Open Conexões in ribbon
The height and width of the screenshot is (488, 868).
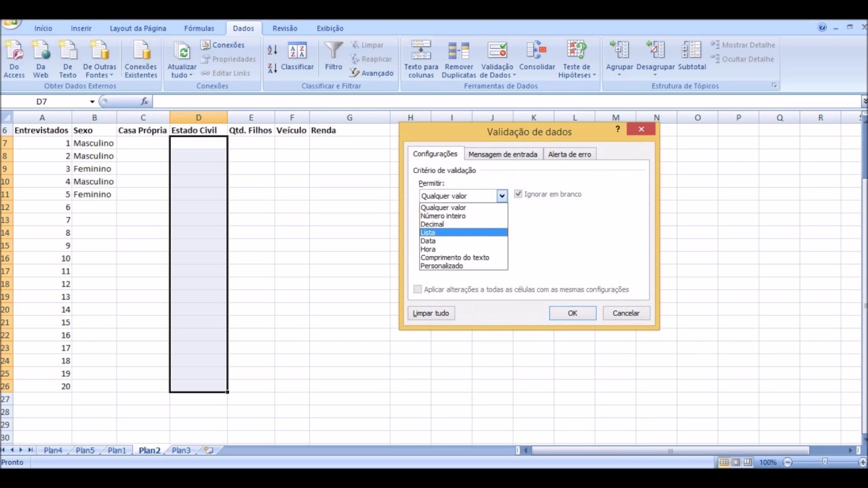[x=222, y=45]
